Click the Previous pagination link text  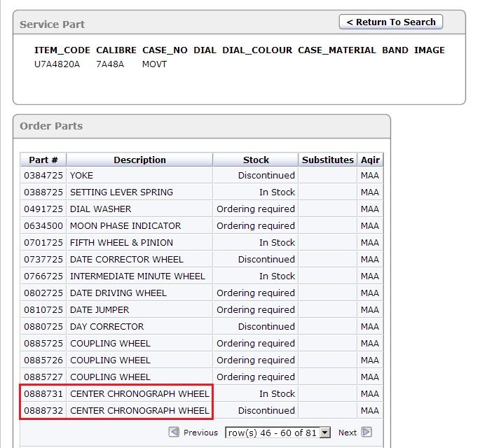(200, 433)
